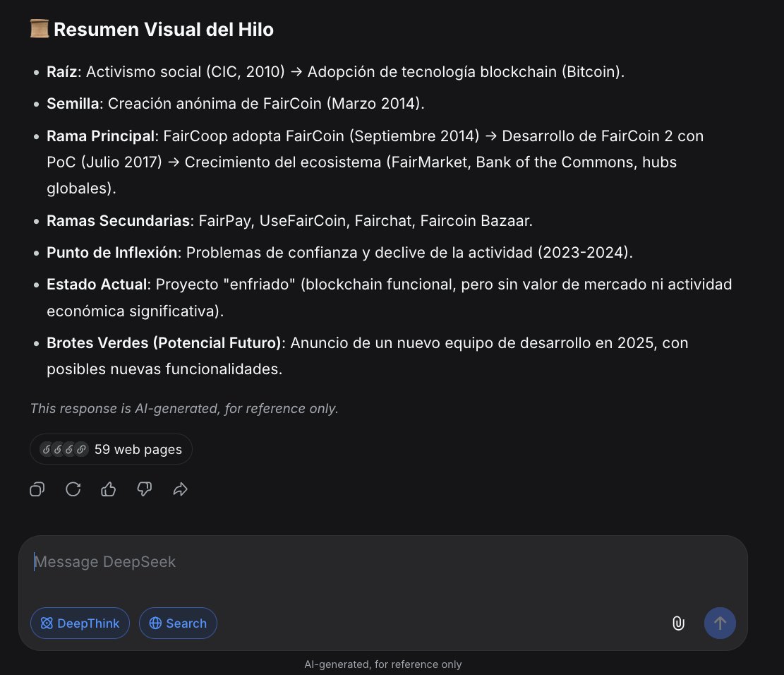Click the italic AI-generated disclaimer under the response
The width and height of the screenshot is (784, 675).
tap(184, 409)
